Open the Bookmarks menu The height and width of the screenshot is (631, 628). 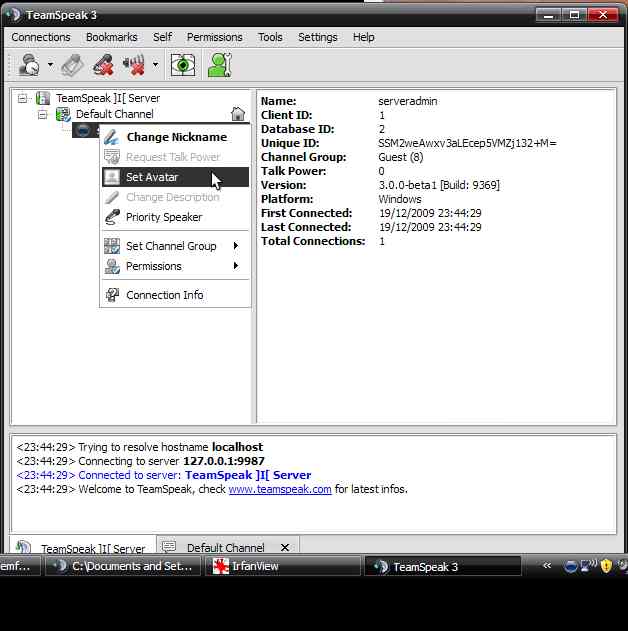click(111, 37)
